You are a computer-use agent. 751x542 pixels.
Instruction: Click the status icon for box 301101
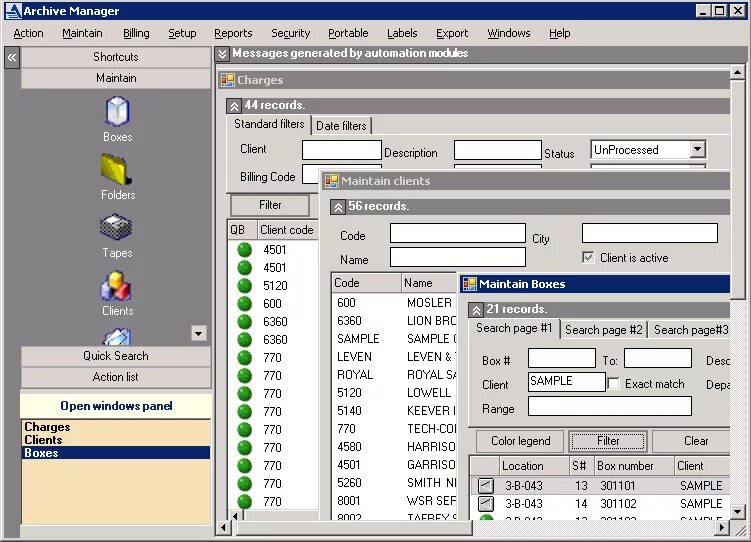[485, 486]
